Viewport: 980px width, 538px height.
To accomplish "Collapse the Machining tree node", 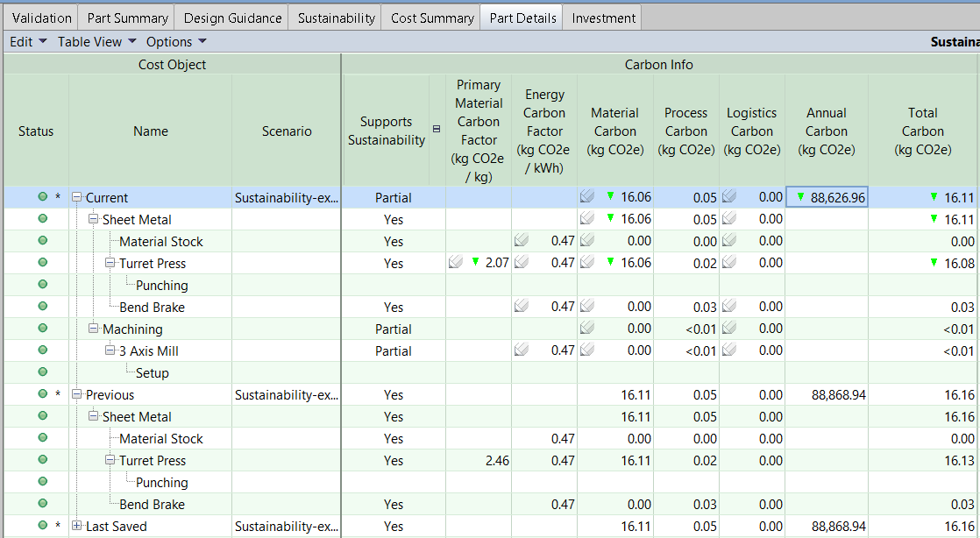I will (x=93, y=329).
